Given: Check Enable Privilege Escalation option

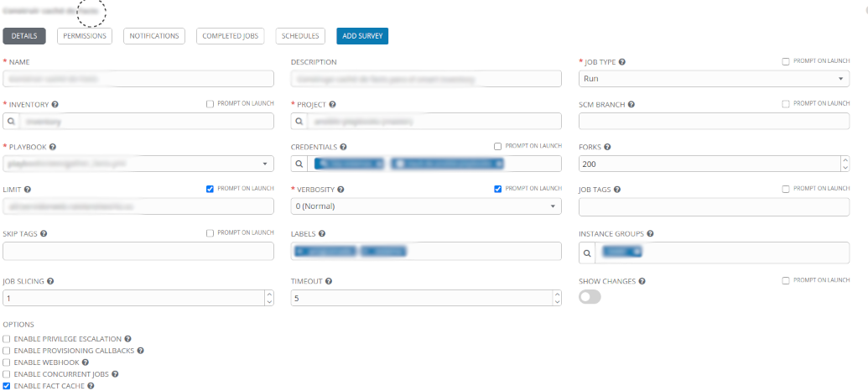Looking at the screenshot, I should (7, 338).
